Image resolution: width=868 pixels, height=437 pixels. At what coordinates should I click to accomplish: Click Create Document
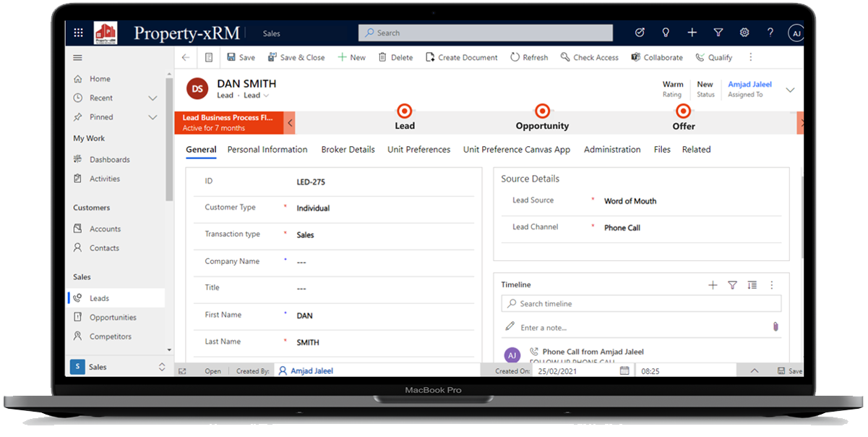pyautogui.click(x=461, y=57)
